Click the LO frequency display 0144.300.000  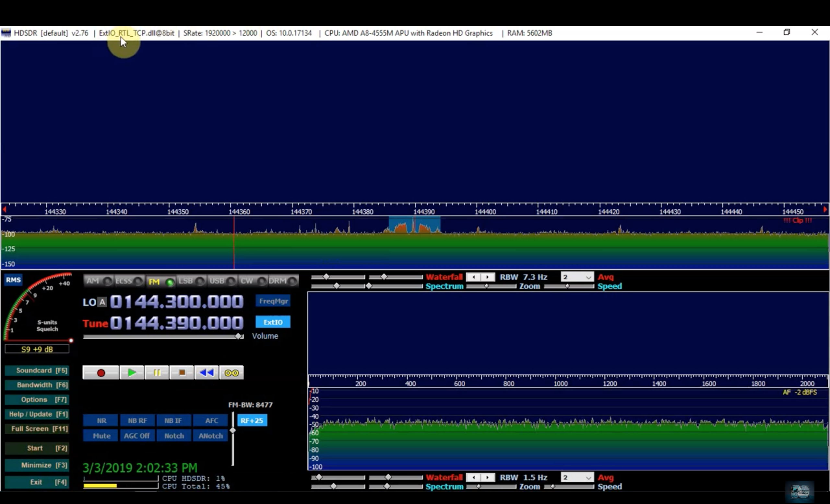pyautogui.click(x=176, y=302)
